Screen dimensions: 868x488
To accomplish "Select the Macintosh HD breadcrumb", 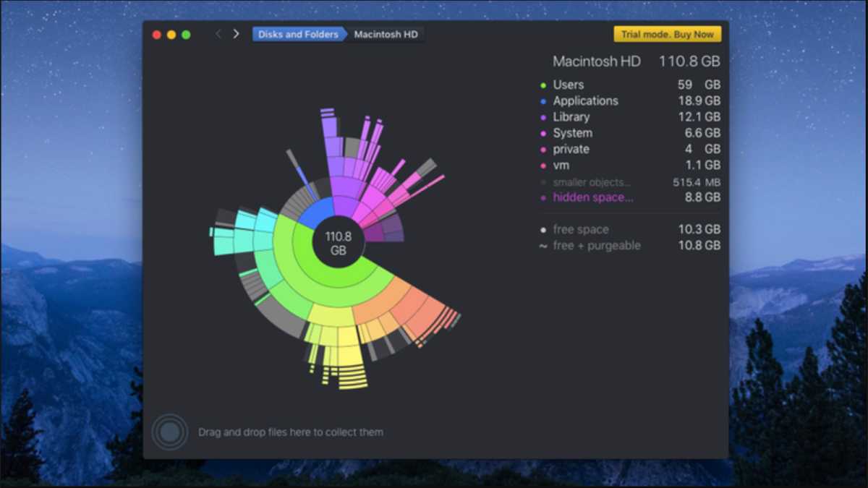I will (x=385, y=34).
